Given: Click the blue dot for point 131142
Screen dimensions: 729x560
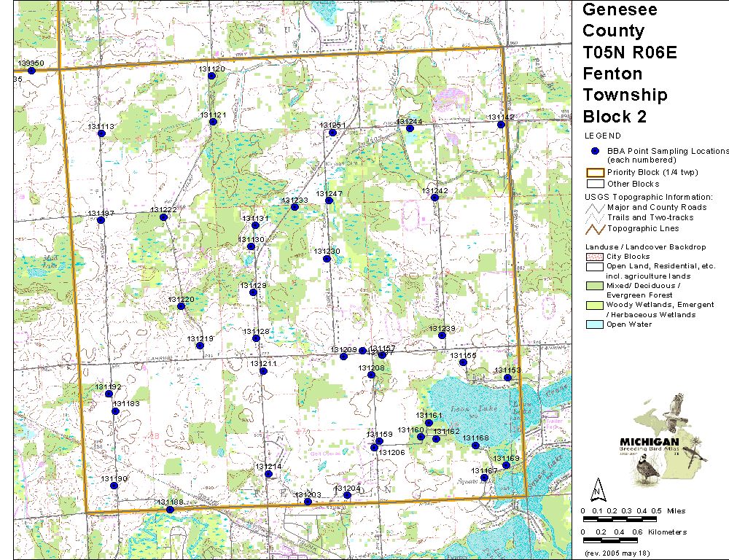Looking at the screenshot, I should (501, 125).
